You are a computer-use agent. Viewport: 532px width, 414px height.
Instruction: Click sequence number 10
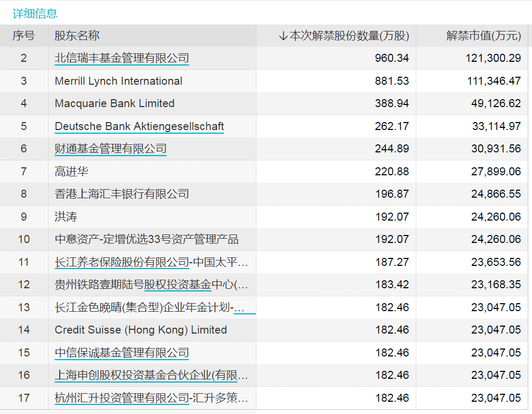tap(24, 239)
